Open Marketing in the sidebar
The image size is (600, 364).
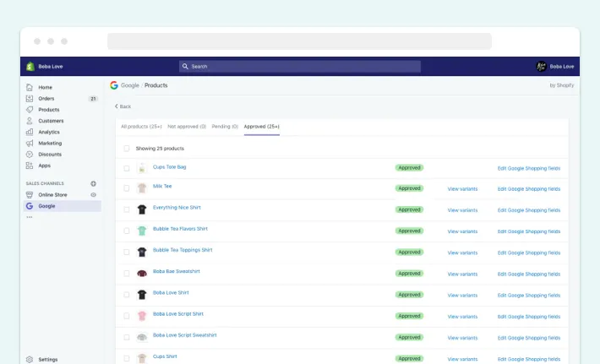(x=50, y=143)
